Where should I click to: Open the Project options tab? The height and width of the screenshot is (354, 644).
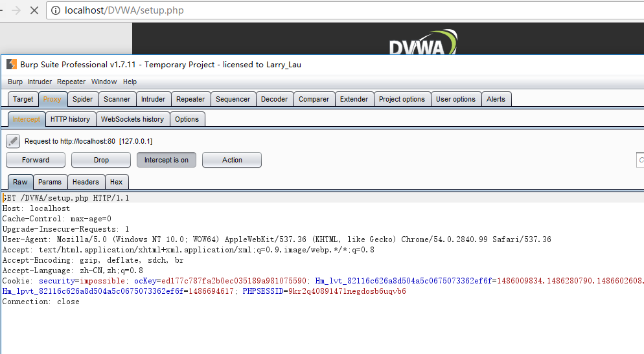(402, 99)
